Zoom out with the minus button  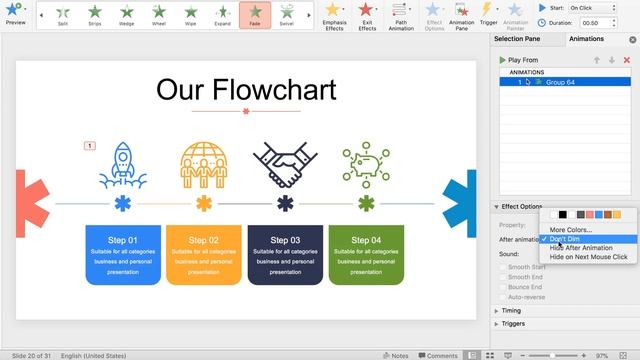[x=522, y=356]
